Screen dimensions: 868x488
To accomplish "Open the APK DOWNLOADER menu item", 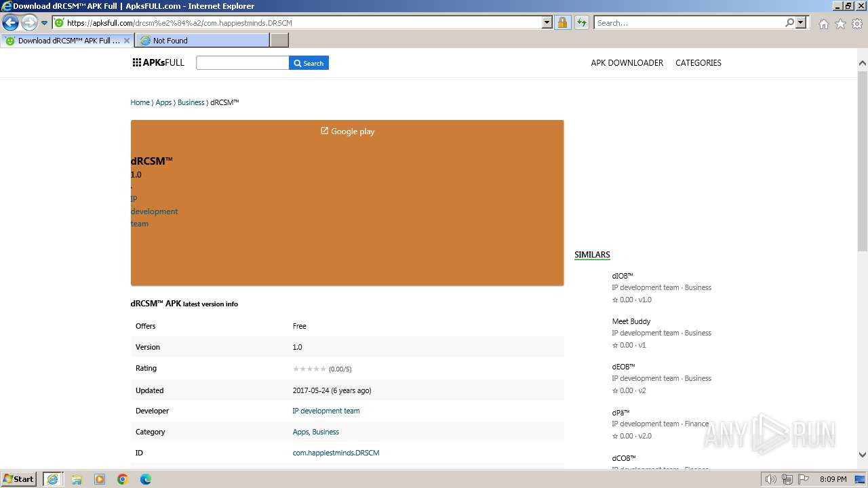I will pos(627,63).
